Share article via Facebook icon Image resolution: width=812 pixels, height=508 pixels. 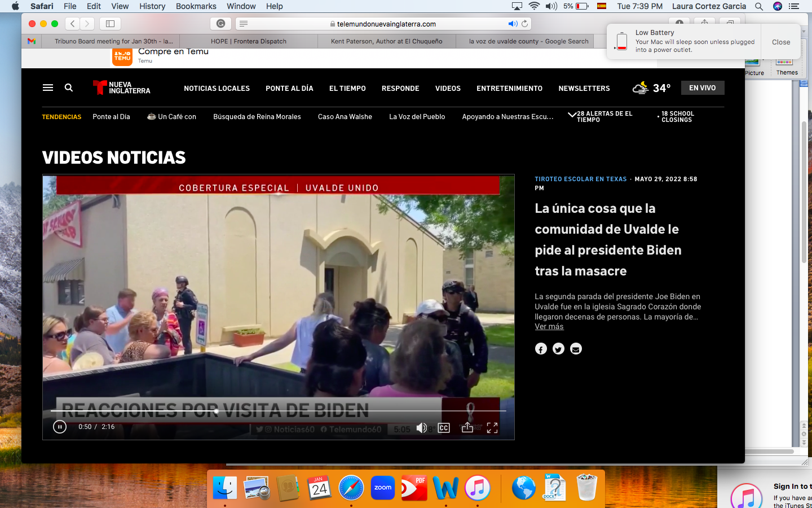[541, 349]
